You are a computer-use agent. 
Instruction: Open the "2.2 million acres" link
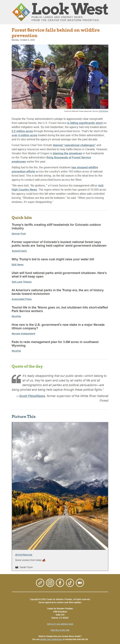point(22,131)
